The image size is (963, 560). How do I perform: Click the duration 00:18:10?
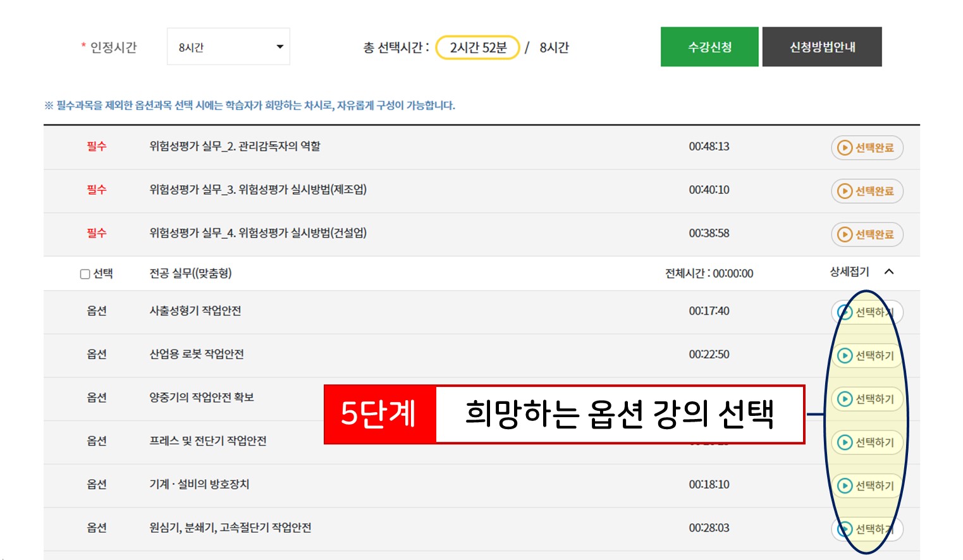coord(709,484)
